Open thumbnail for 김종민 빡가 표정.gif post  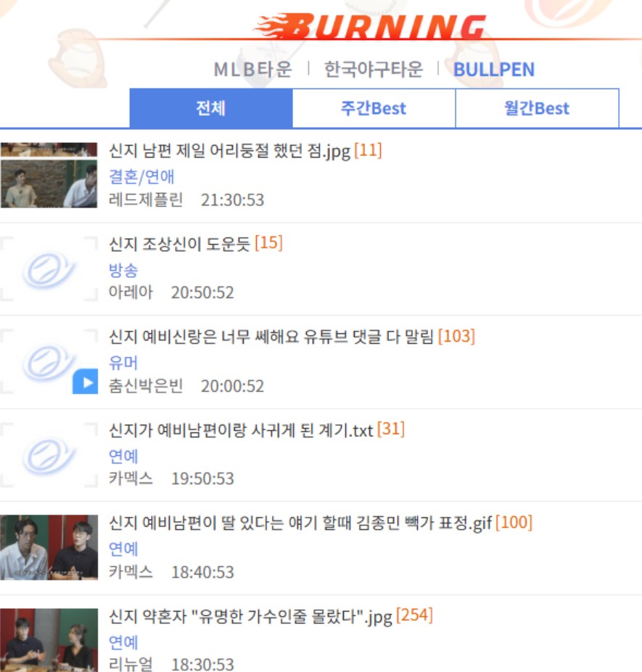click(x=49, y=548)
